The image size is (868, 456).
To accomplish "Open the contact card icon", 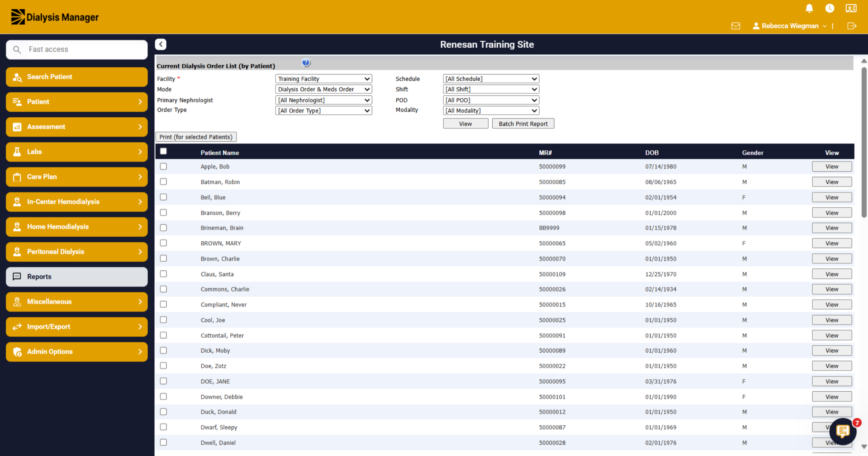I will [x=851, y=8].
